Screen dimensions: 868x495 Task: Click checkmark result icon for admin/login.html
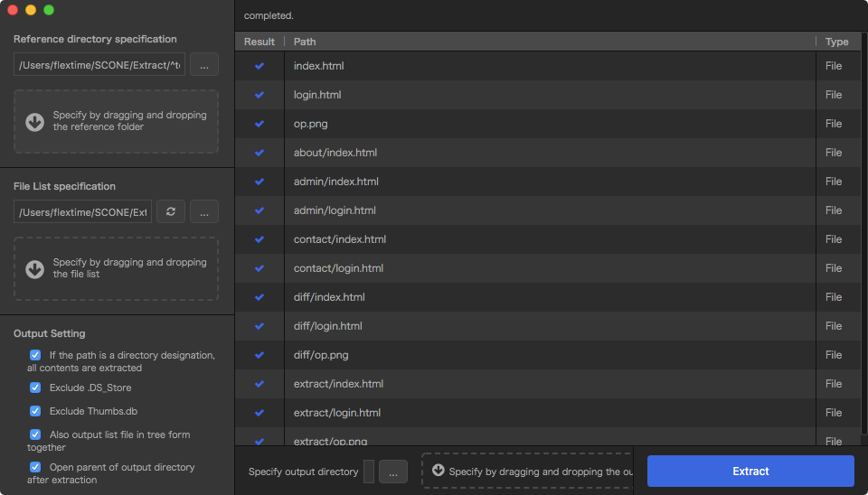pos(259,210)
